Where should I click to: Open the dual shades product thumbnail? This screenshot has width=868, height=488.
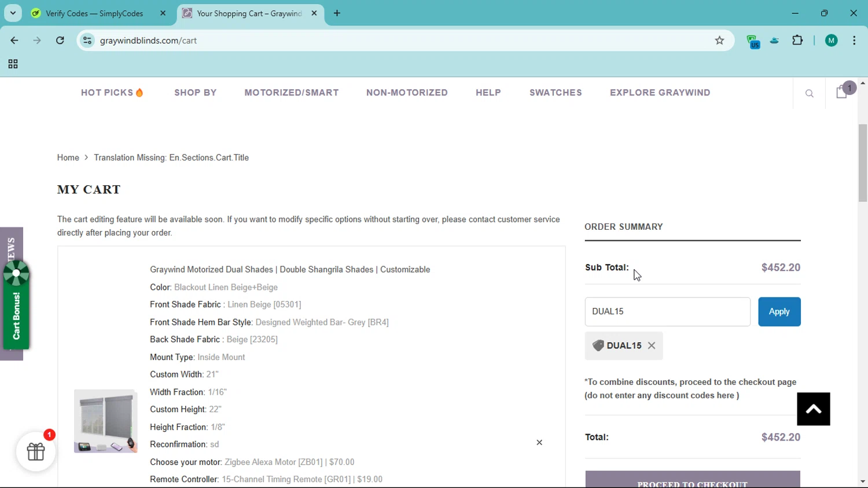click(105, 421)
